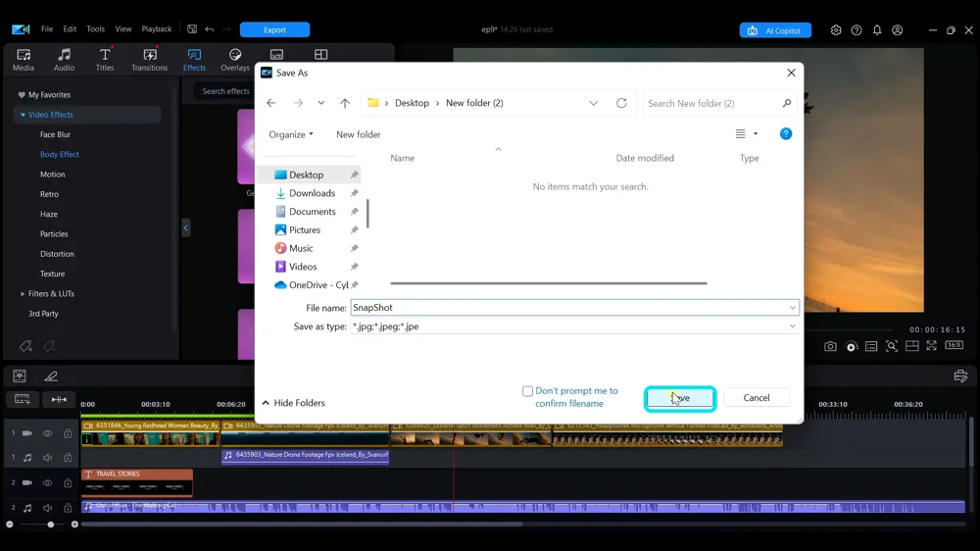Open the File name history dropdown
Viewport: 980px width, 551px height.
(792, 308)
